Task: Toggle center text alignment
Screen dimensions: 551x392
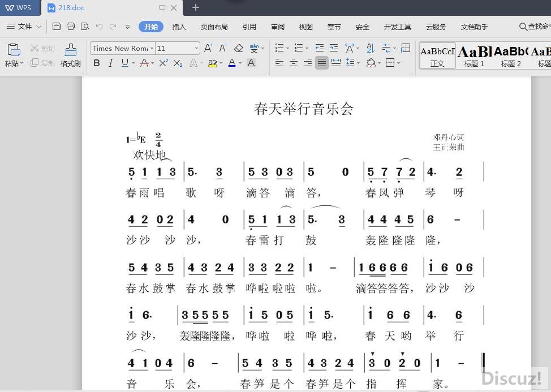Action: click(x=294, y=63)
